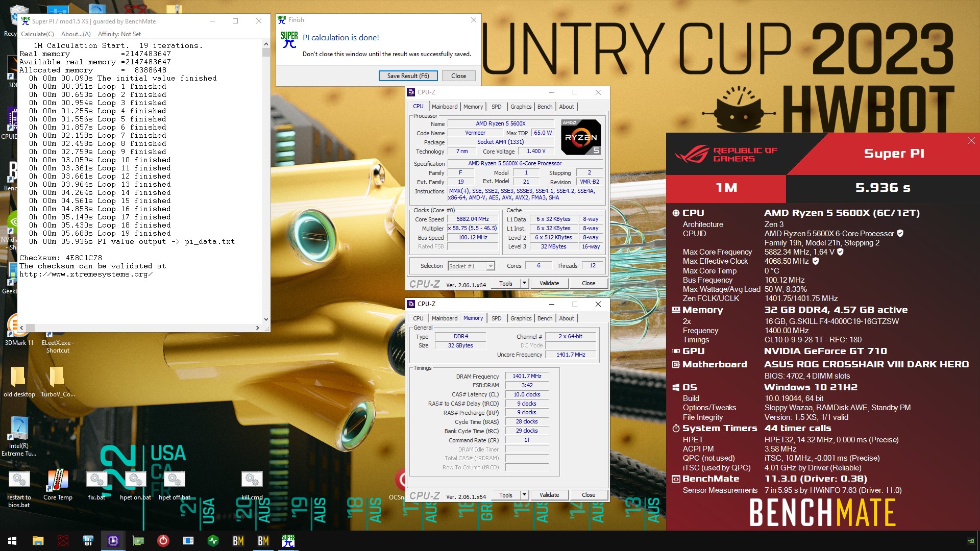
Task: Click scroll-right arrow in Super PI log
Action: [x=258, y=328]
